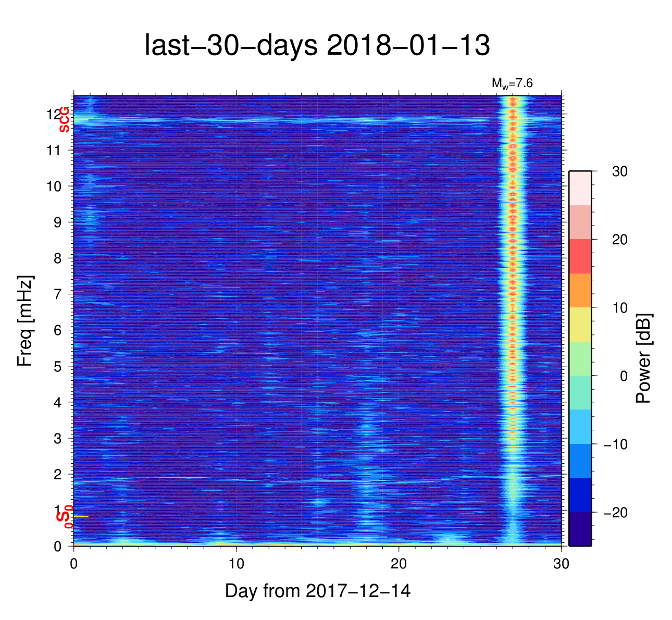This screenshot has width=672, height=620.
Task: Click the "Power [dB]" colorbar label
Action: (644, 358)
